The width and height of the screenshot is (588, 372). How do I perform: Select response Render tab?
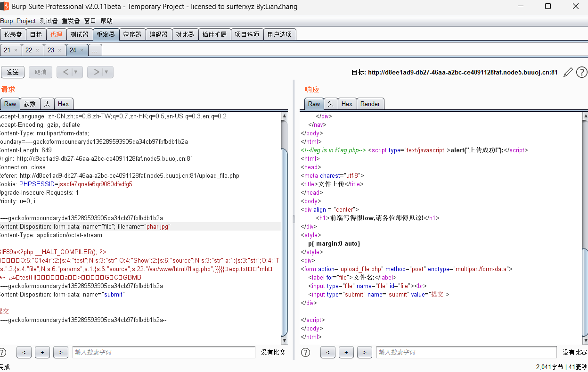pyautogui.click(x=370, y=104)
